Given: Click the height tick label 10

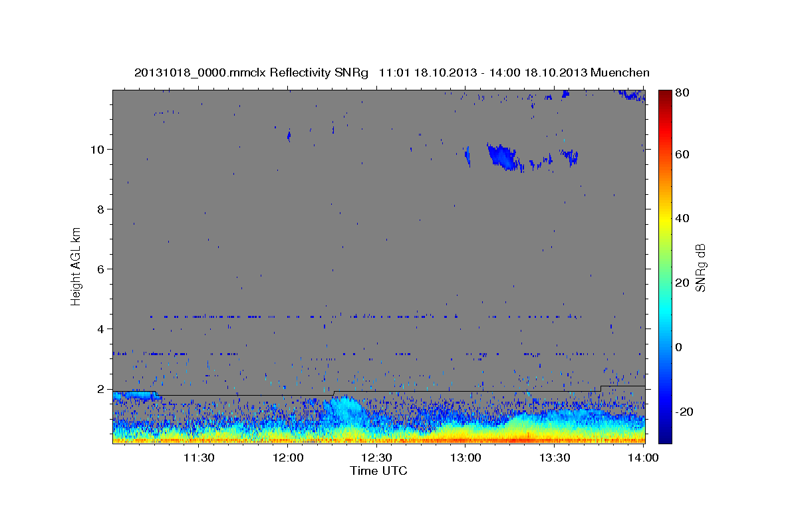Looking at the screenshot, I should click(98, 150).
